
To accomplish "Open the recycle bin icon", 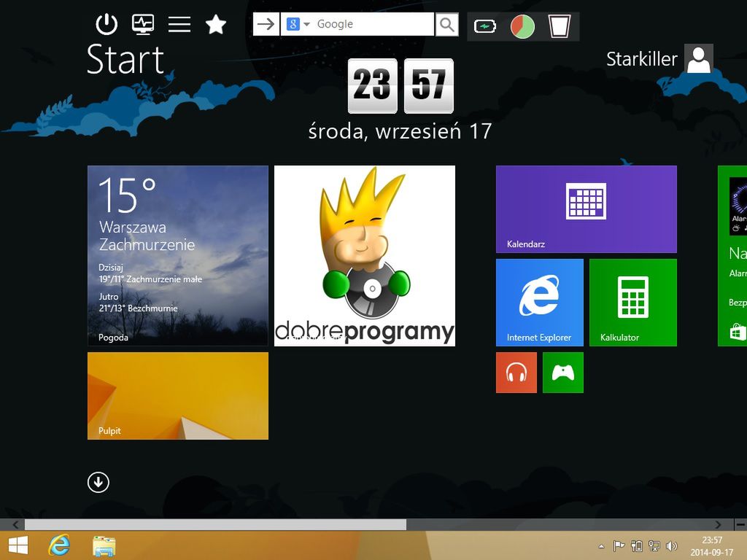I will [x=560, y=27].
